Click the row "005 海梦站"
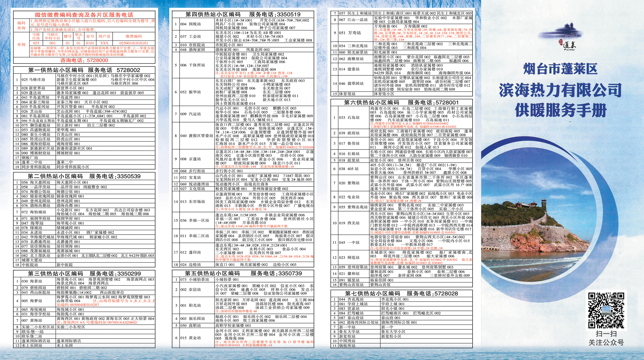Image resolution: width=644 pixels, height=360 pixels. pyautogui.click(x=84, y=301)
